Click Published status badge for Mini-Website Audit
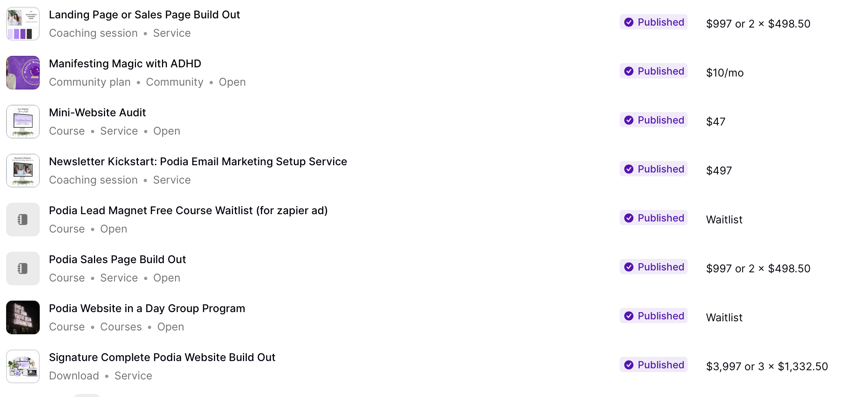 click(x=654, y=120)
